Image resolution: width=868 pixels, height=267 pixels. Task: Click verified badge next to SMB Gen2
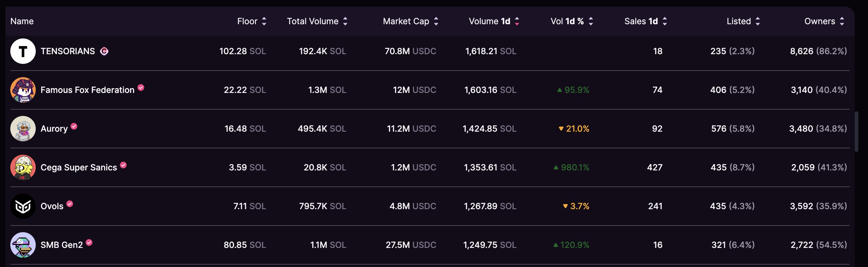(x=89, y=242)
